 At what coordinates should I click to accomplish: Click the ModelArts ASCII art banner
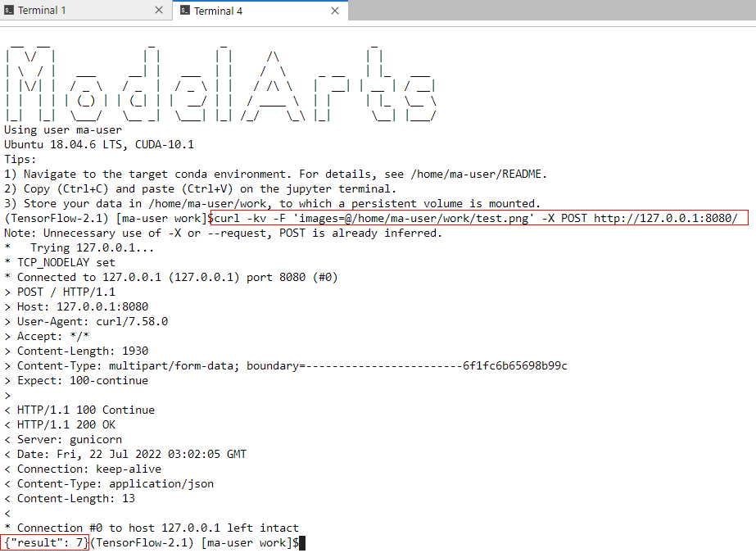coord(221,82)
